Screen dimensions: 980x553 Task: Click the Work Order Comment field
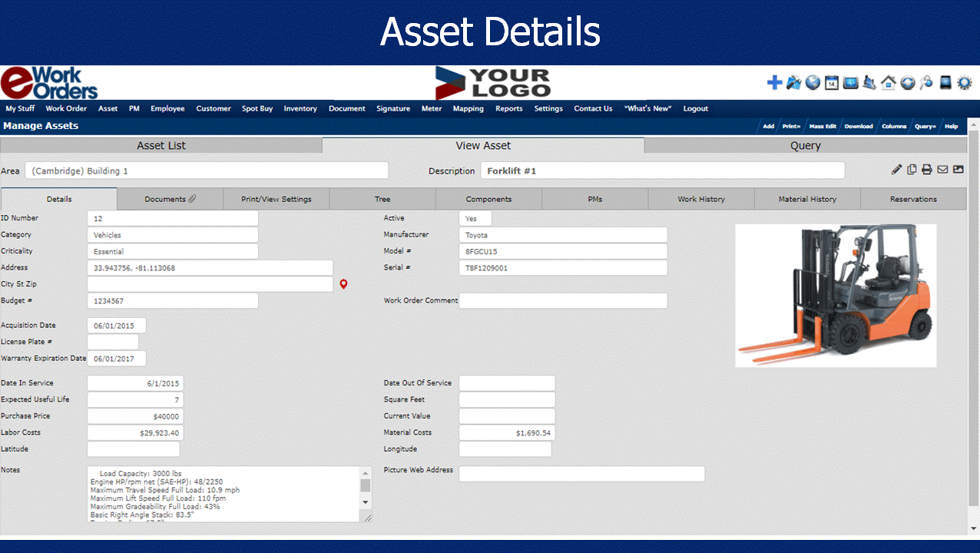[x=563, y=300]
